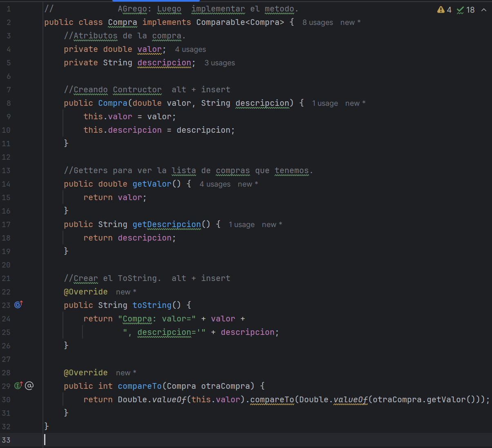Click the "Compra: valor=" string literal

tap(157, 319)
